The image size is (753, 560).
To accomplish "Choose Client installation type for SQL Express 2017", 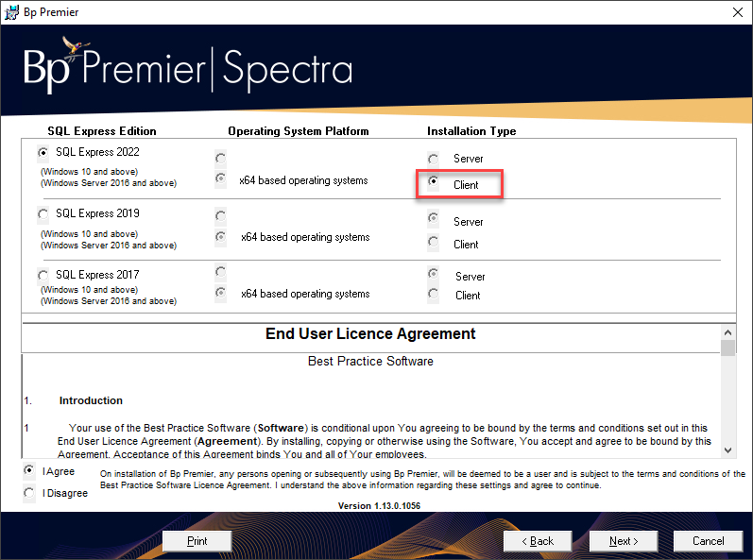I will (433, 293).
